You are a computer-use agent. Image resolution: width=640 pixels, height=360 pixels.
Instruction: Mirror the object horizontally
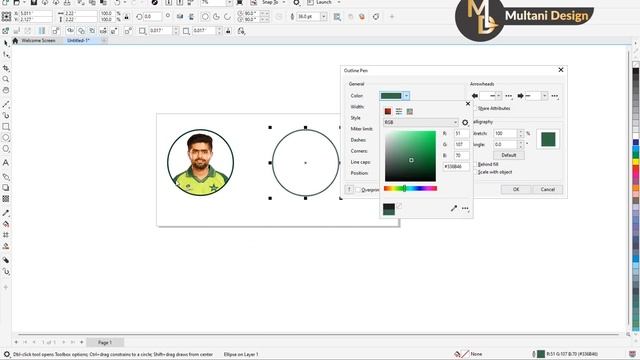tap(180, 17)
